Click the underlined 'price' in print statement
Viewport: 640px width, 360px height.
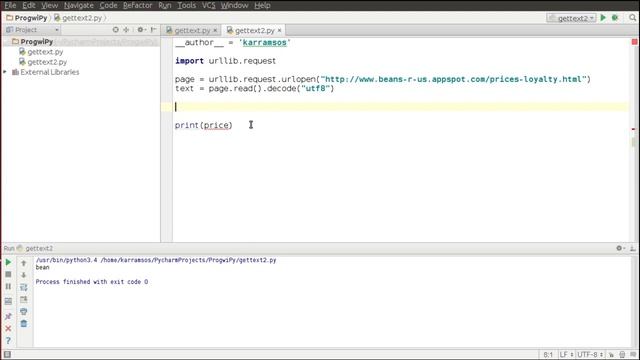[216, 125]
